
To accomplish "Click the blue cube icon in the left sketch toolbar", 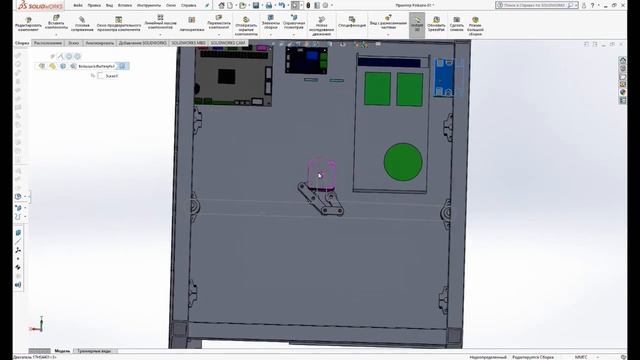I will click(18, 233).
